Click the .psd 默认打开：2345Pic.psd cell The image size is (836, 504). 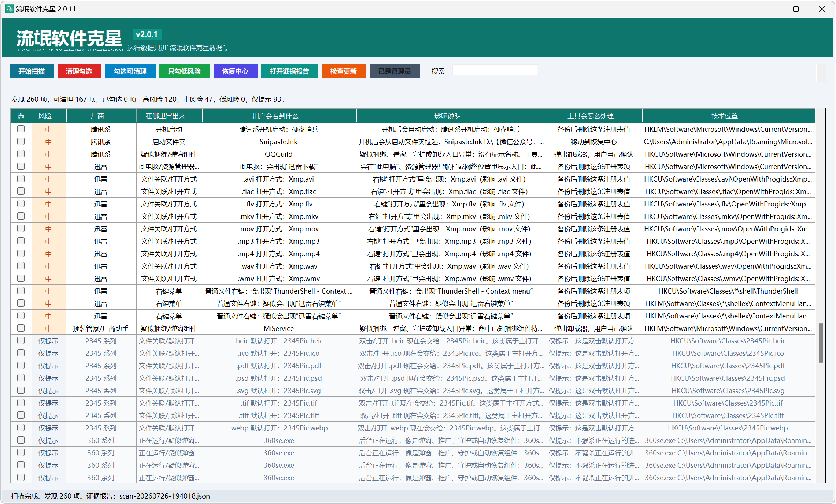click(279, 378)
